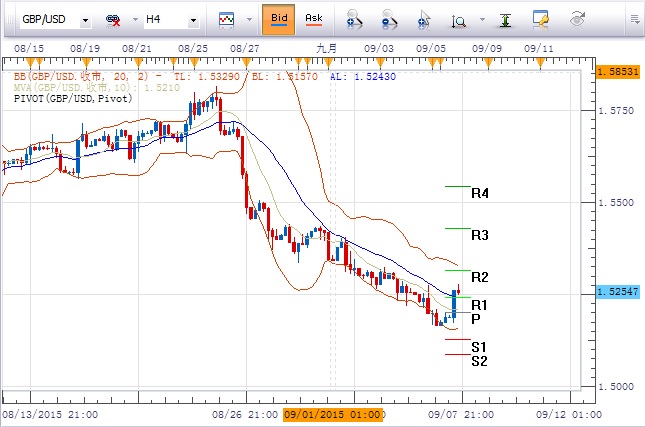
Task: Click the 1.5500 price axis label
Action: point(616,203)
